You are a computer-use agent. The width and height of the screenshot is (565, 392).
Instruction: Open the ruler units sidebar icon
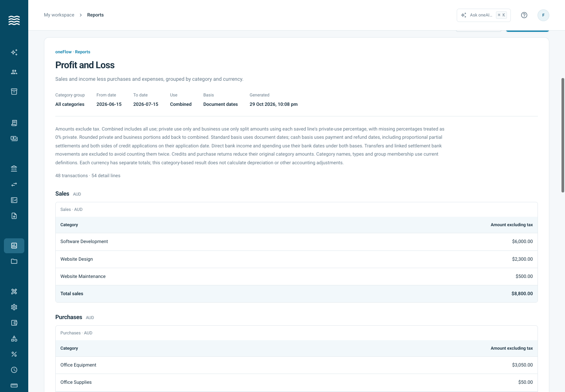click(14, 386)
